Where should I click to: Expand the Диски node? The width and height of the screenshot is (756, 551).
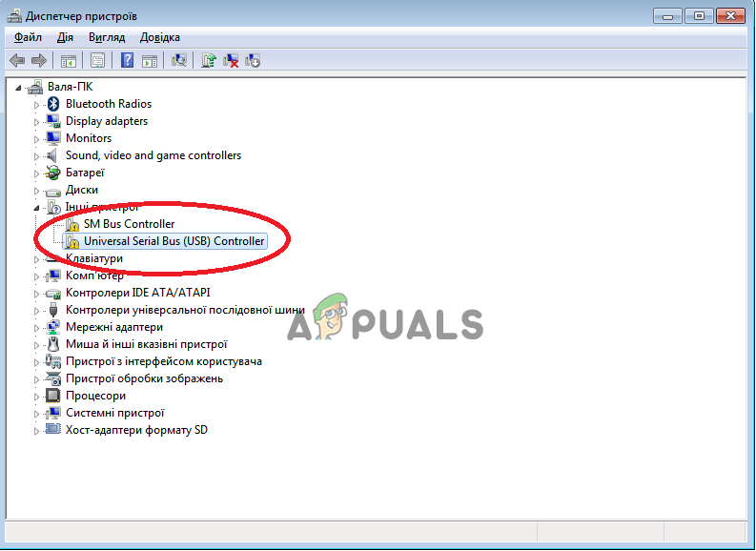click(36, 191)
